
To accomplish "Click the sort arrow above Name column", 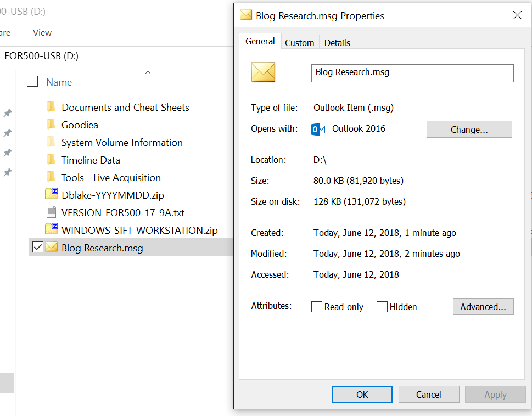I will coord(148,72).
